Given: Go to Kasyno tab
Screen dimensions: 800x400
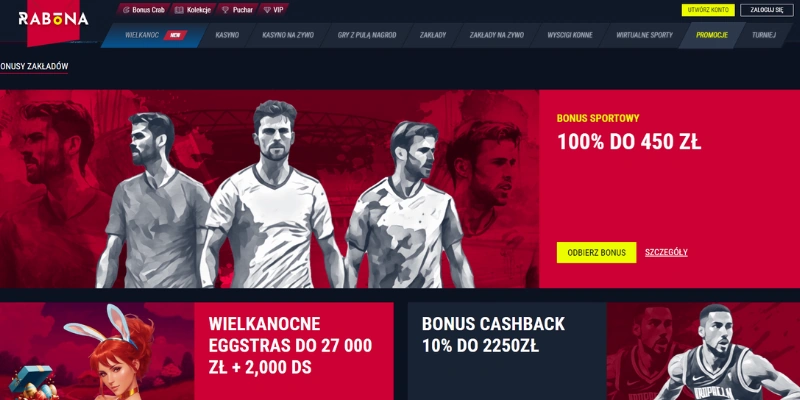Looking at the screenshot, I should pos(227,35).
